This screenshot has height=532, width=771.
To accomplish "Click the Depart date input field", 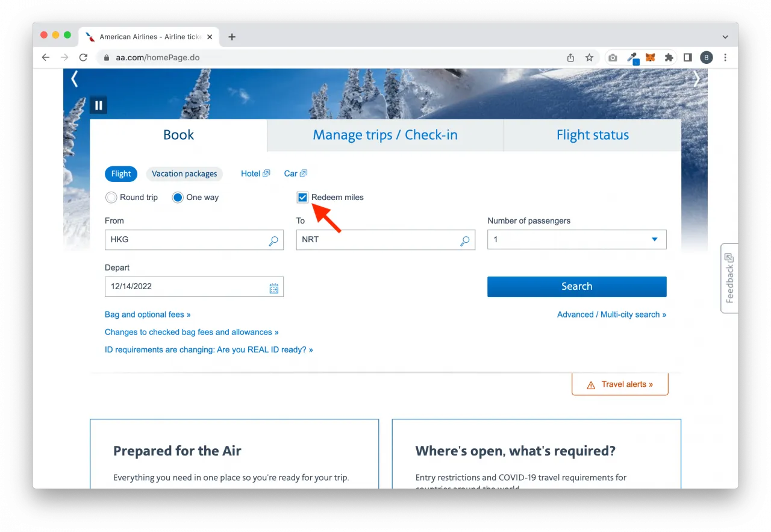I will 194,287.
